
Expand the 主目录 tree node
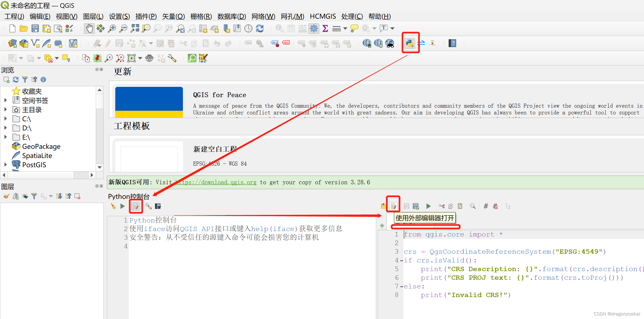coord(5,109)
